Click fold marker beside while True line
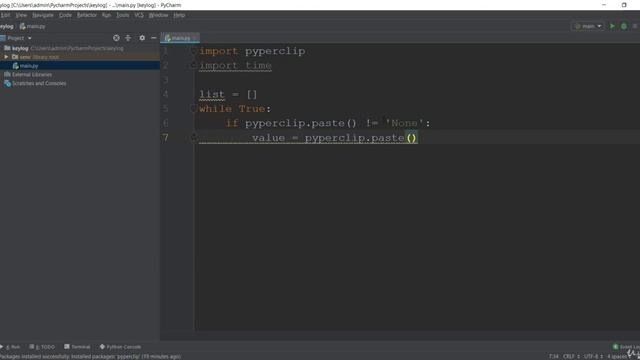The image size is (640, 360). 194,109
